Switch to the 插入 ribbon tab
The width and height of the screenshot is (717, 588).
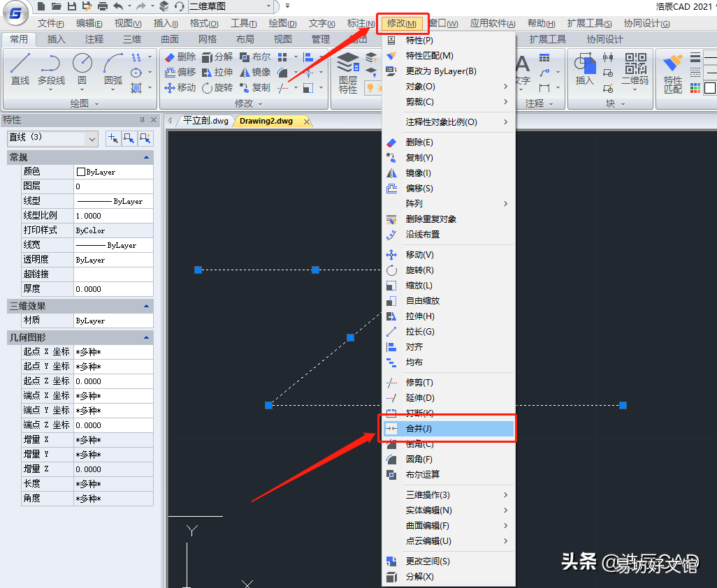[x=56, y=39]
